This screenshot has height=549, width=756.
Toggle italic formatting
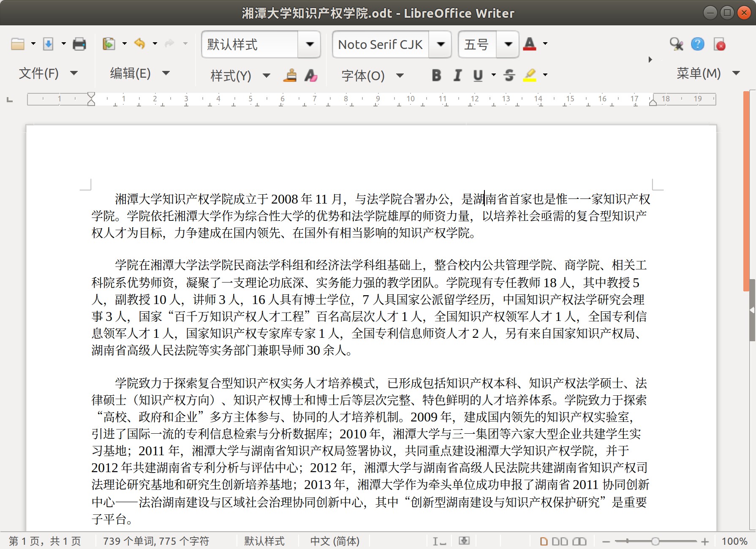point(457,76)
